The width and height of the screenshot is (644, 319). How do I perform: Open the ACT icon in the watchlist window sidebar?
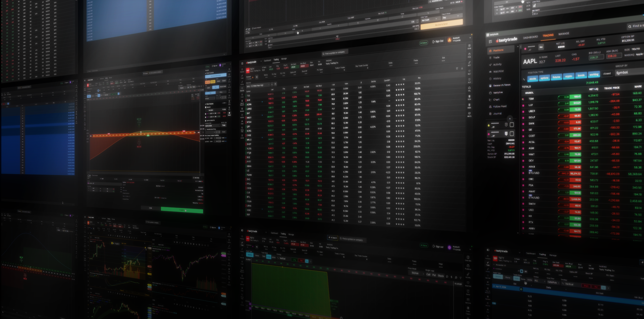tap(469, 63)
